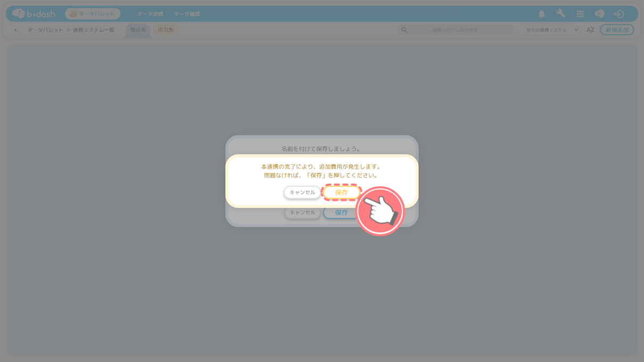Toggle the AZ sort order icon
The image size is (644, 362).
[x=590, y=30]
